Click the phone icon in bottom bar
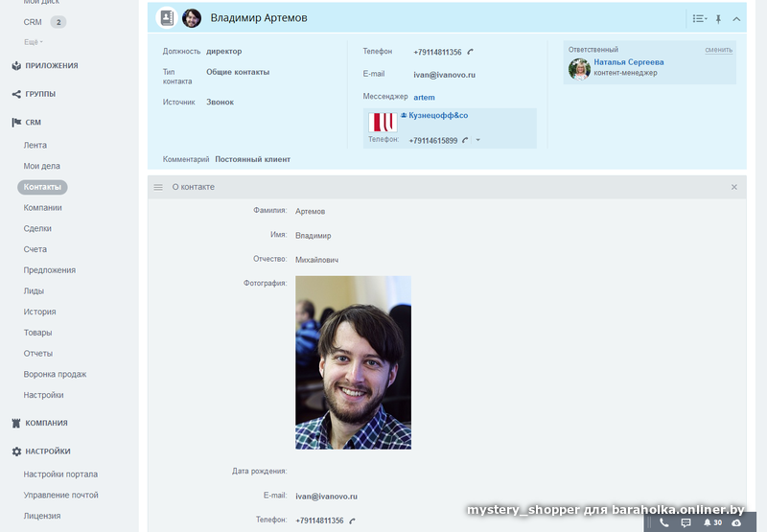Screen dimensions: 767x532 pyautogui.click(x=663, y=522)
